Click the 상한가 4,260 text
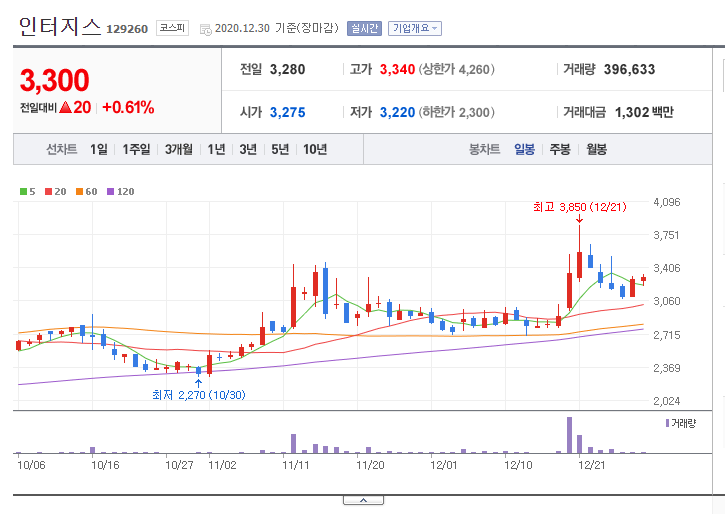 coord(456,69)
